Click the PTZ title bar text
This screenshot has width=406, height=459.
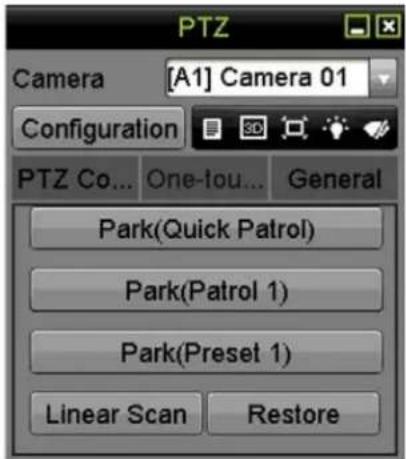pyautogui.click(x=203, y=27)
